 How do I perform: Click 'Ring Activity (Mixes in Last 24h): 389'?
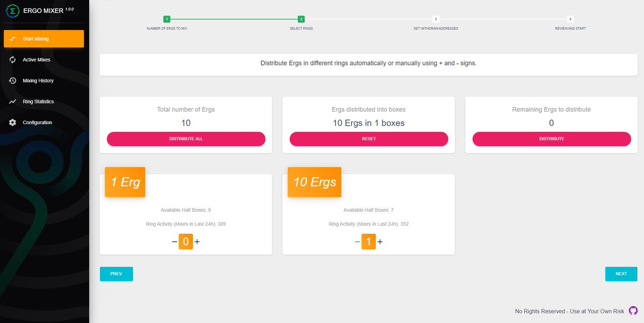point(186,224)
